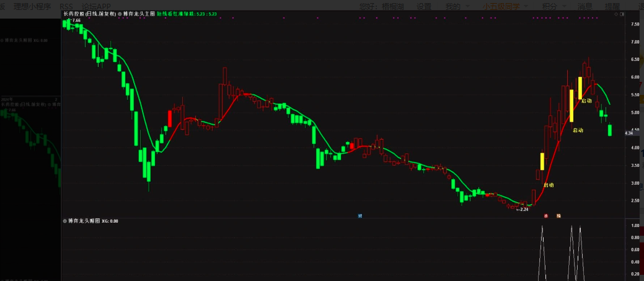Click the RSS link in top bar
The width and height of the screenshot is (644, 281).
tap(66, 6)
